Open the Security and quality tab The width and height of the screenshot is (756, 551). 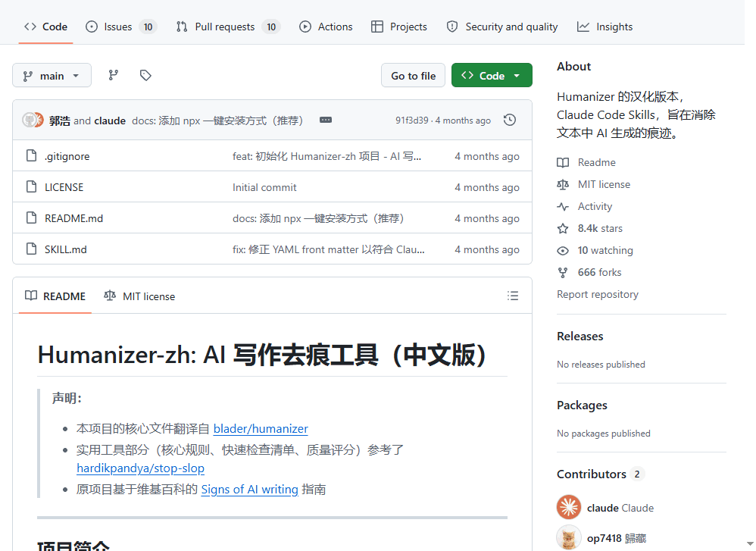tap(502, 27)
